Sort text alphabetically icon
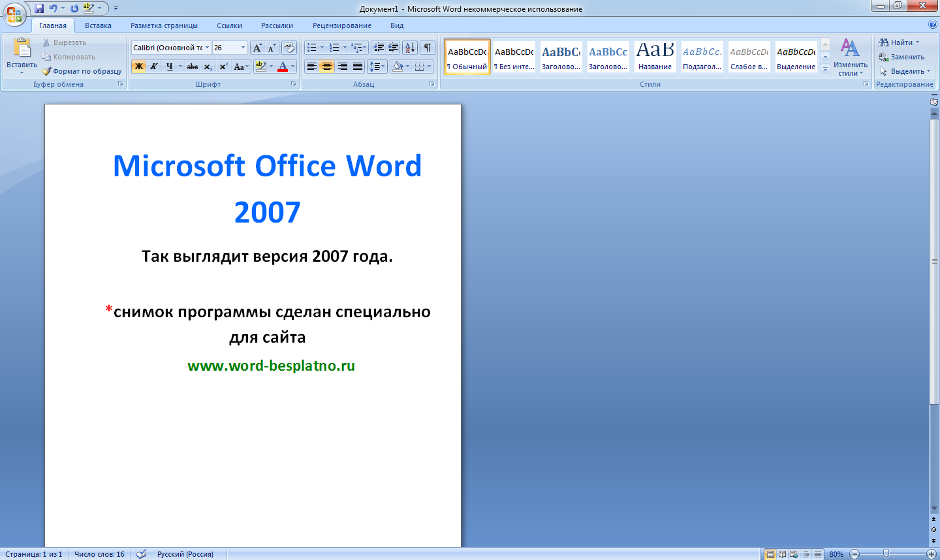 (x=410, y=48)
